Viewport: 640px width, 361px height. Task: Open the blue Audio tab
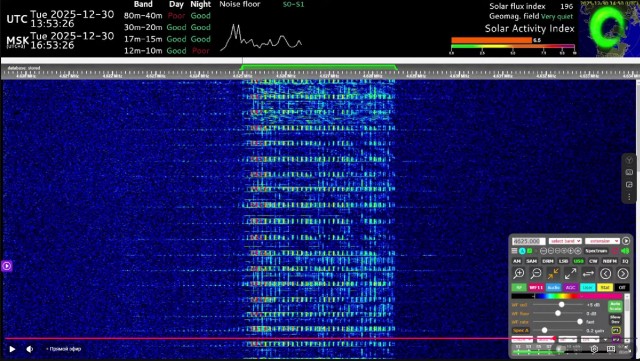pyautogui.click(x=553, y=287)
